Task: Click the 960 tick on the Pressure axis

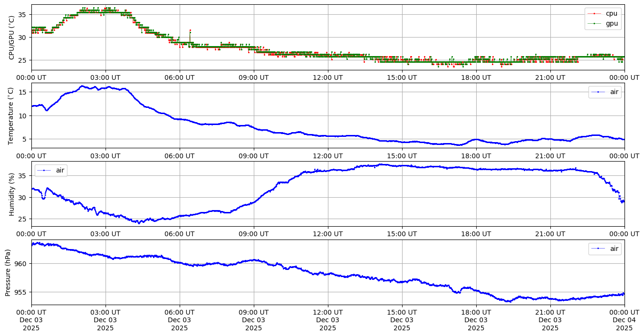Action: click(22, 264)
